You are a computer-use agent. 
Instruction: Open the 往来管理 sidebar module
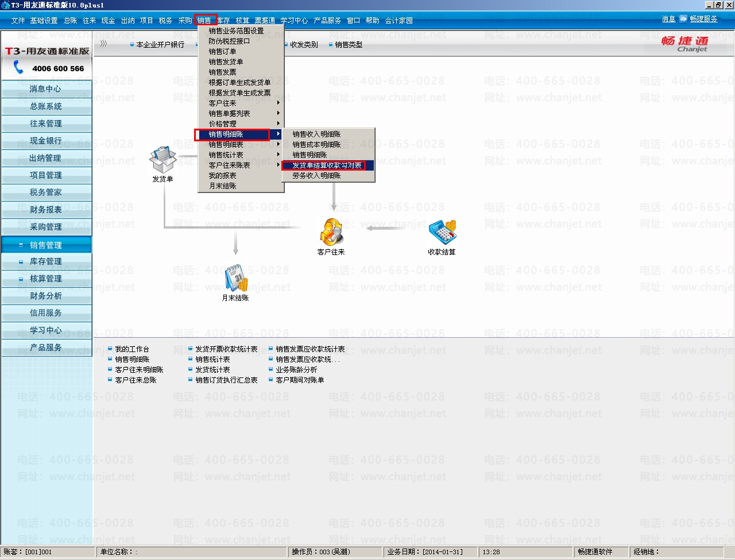pyautogui.click(x=46, y=123)
